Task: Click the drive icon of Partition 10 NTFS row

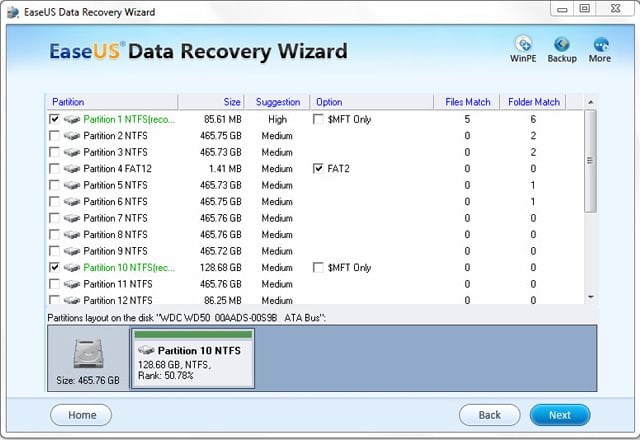Action: point(72,268)
